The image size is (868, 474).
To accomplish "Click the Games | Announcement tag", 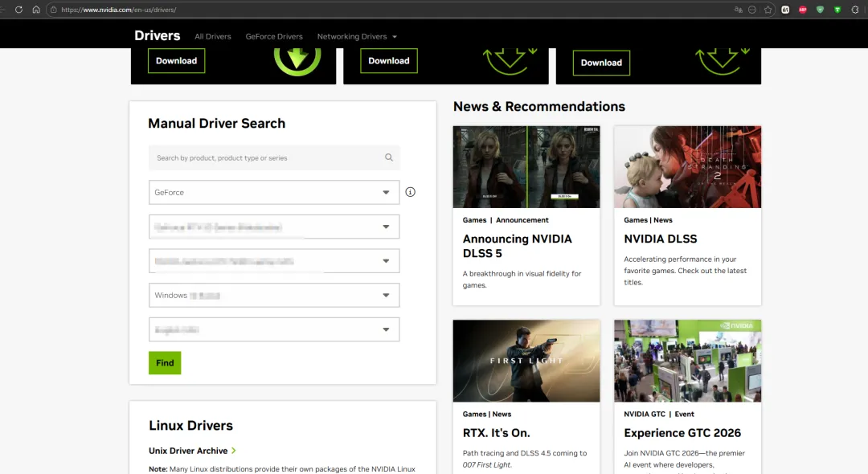I will tap(506, 220).
